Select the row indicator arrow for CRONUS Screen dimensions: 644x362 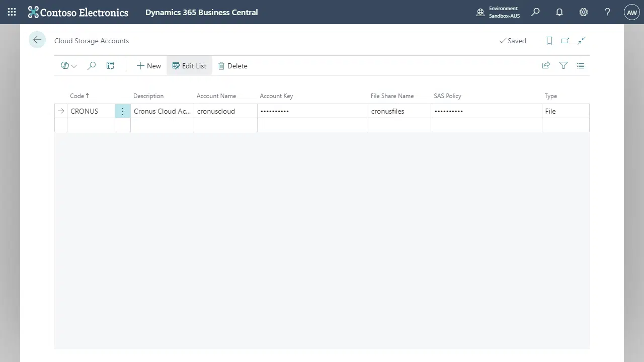pos(61,111)
